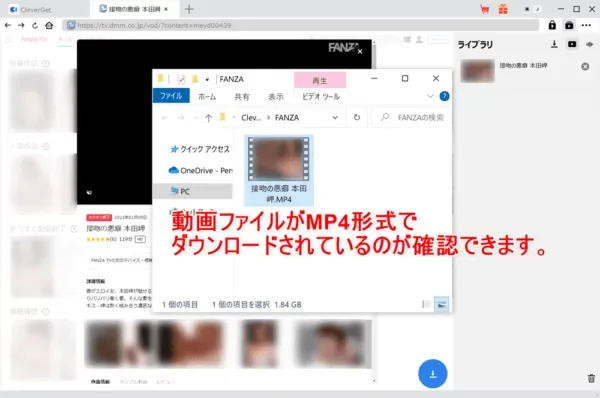
Task: Open the shopping cart icon
Action: [x=484, y=10]
